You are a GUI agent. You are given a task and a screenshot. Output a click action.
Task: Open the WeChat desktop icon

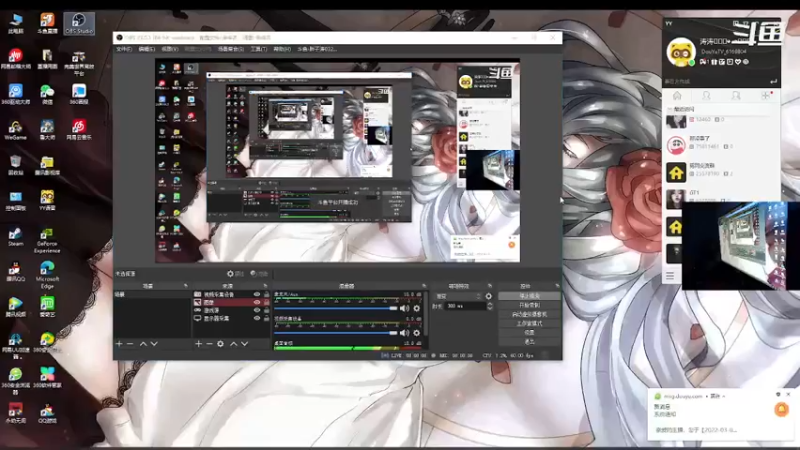(47, 94)
